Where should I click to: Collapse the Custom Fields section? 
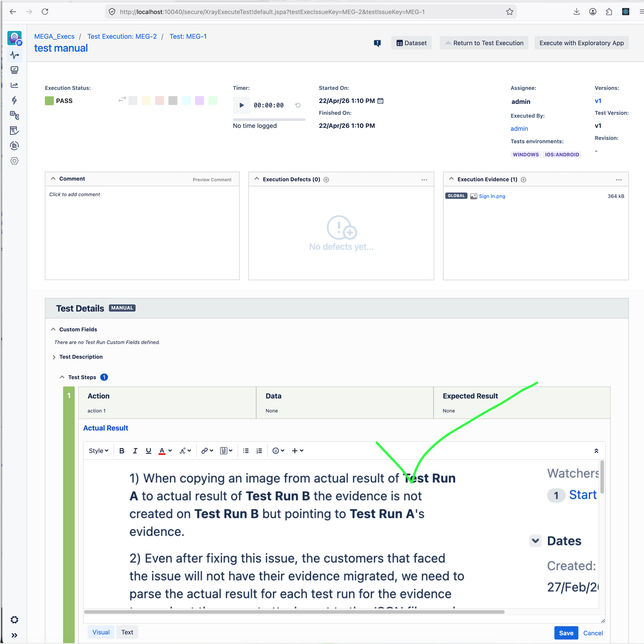coord(53,329)
